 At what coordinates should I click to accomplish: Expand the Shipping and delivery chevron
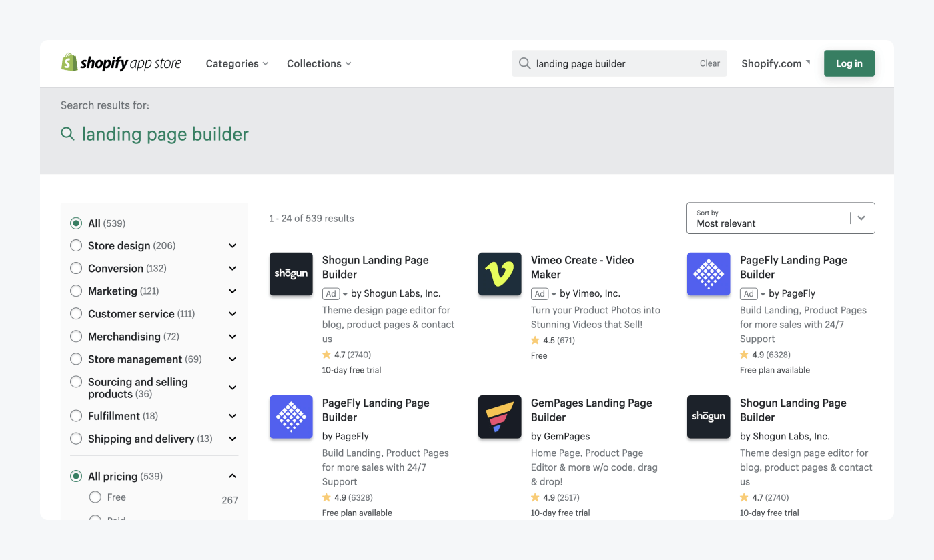coord(232,439)
